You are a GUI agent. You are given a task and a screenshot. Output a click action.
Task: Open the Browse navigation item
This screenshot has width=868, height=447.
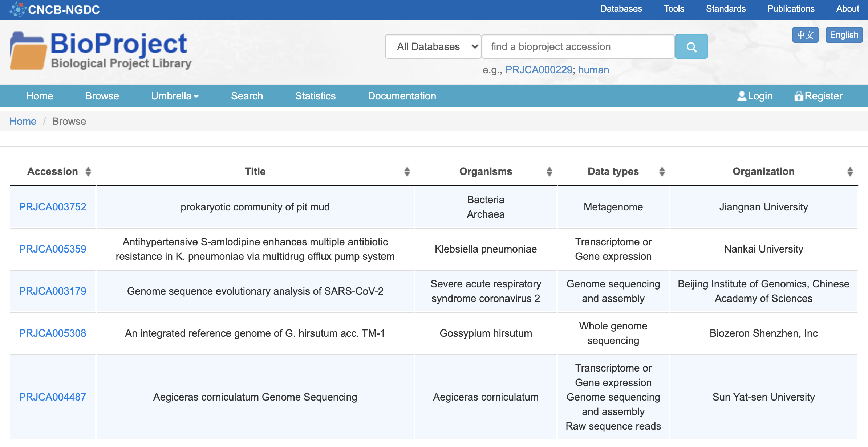click(x=102, y=96)
